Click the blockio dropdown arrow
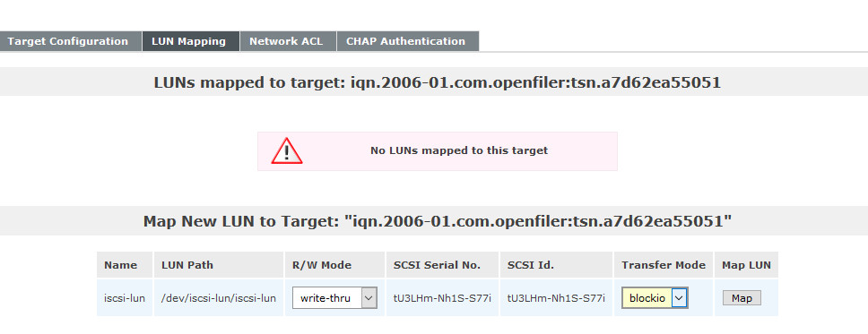The image size is (868, 334). (x=680, y=298)
